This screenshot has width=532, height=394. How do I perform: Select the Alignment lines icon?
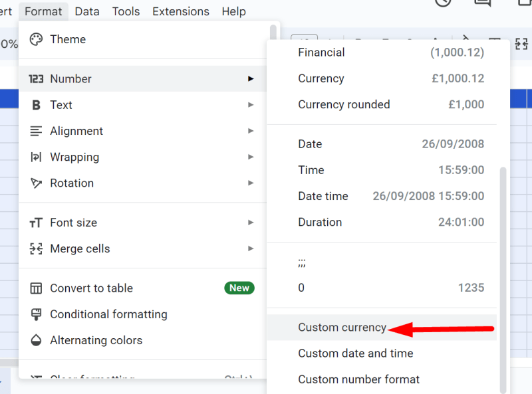click(37, 131)
